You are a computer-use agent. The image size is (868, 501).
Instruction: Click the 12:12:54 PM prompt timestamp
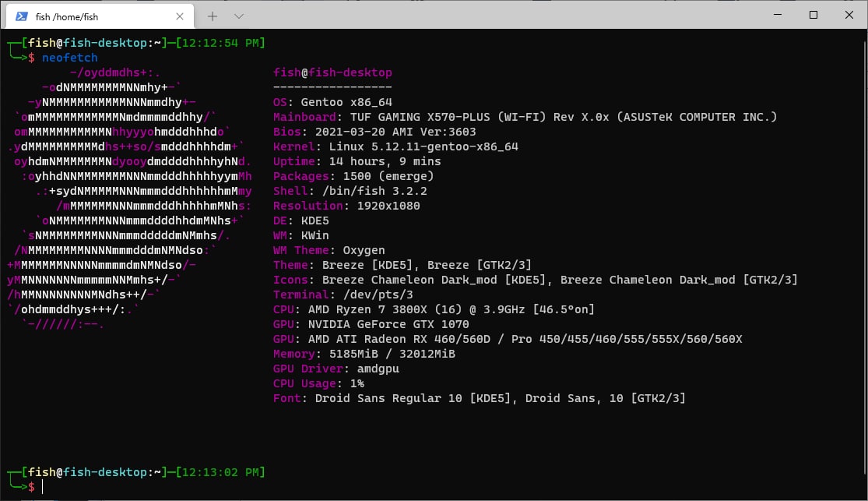coord(220,43)
